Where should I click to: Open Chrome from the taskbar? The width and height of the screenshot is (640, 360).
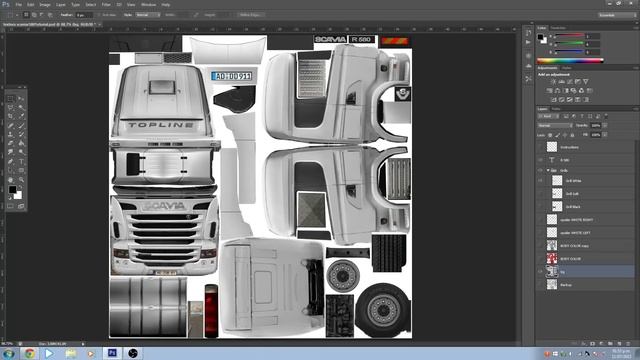point(29,353)
